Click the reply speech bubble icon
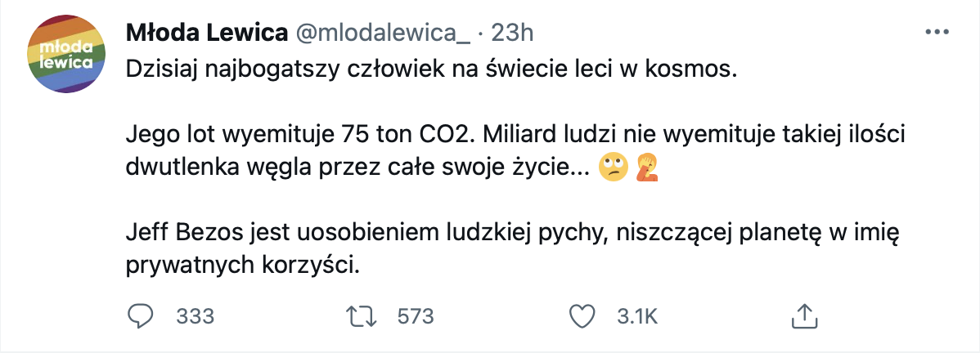The width and height of the screenshot is (980, 353). pyautogui.click(x=141, y=315)
